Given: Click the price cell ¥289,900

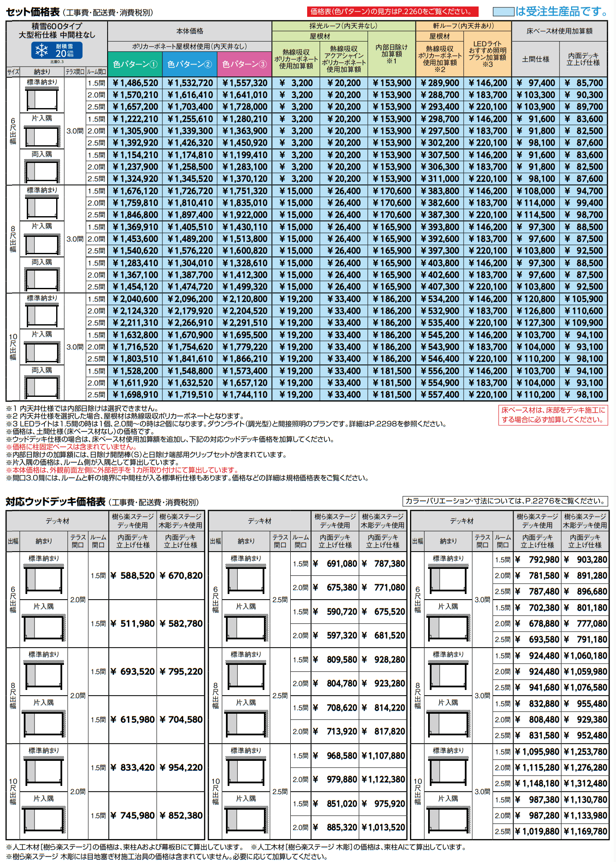Looking at the screenshot, I should 440,83.
